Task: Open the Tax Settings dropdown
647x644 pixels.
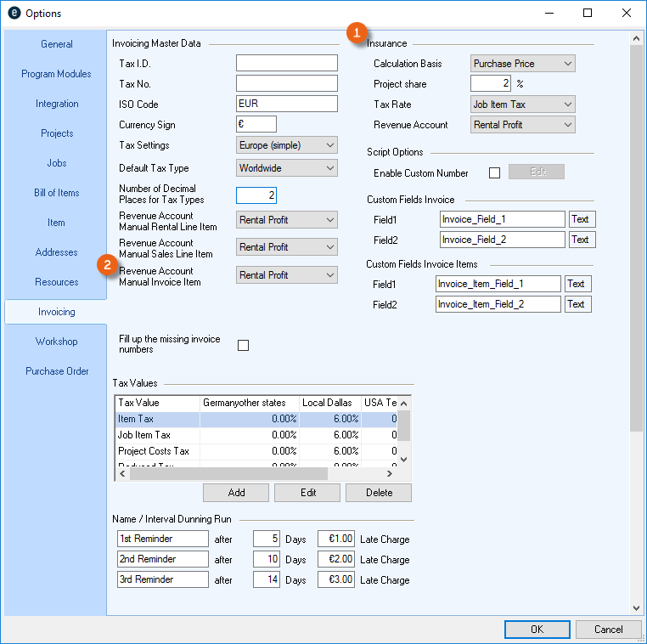Action: point(286,145)
